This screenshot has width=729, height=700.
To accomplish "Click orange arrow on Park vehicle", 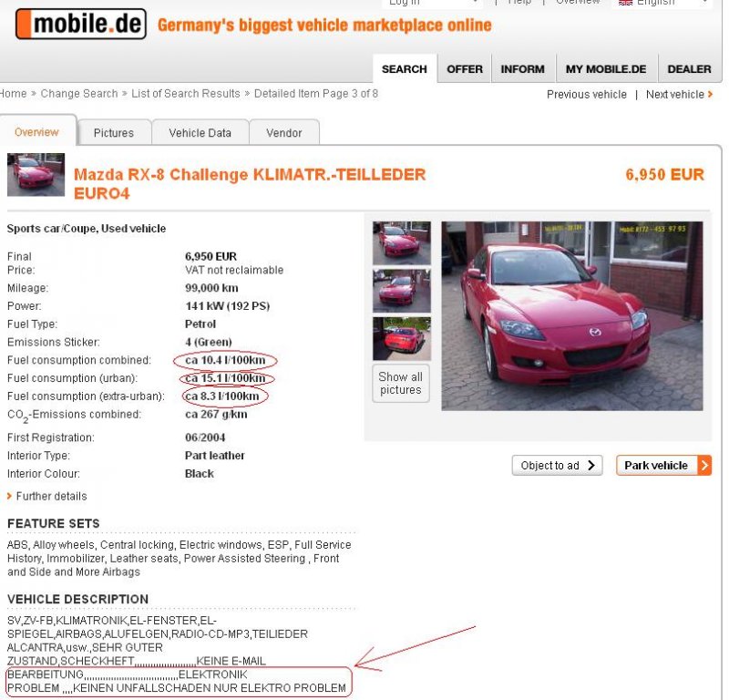I will (704, 465).
